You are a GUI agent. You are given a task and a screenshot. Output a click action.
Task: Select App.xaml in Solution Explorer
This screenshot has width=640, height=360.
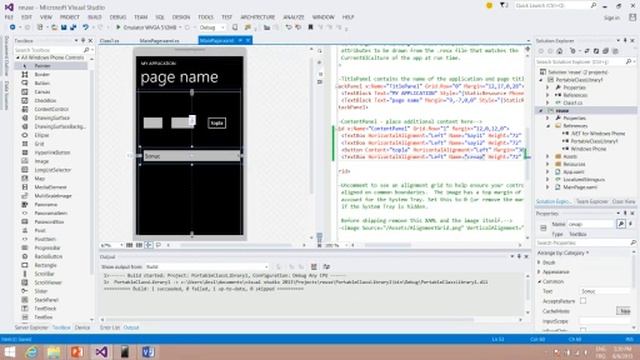pyautogui.click(x=573, y=172)
